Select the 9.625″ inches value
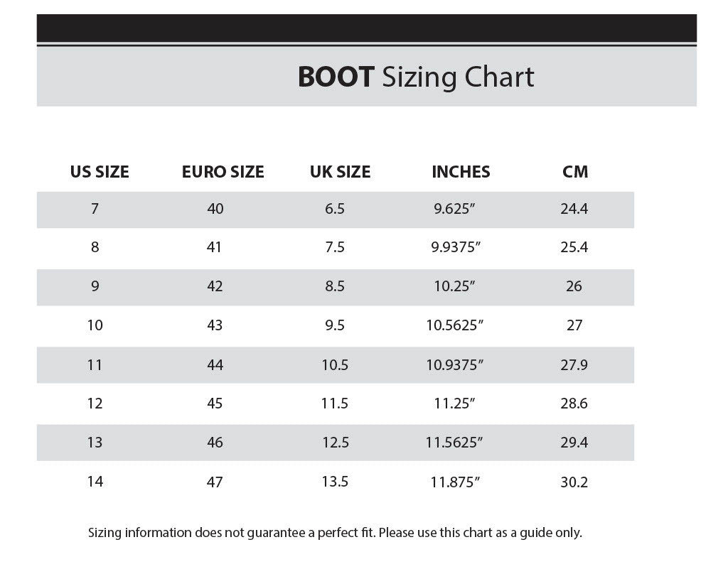 (455, 210)
